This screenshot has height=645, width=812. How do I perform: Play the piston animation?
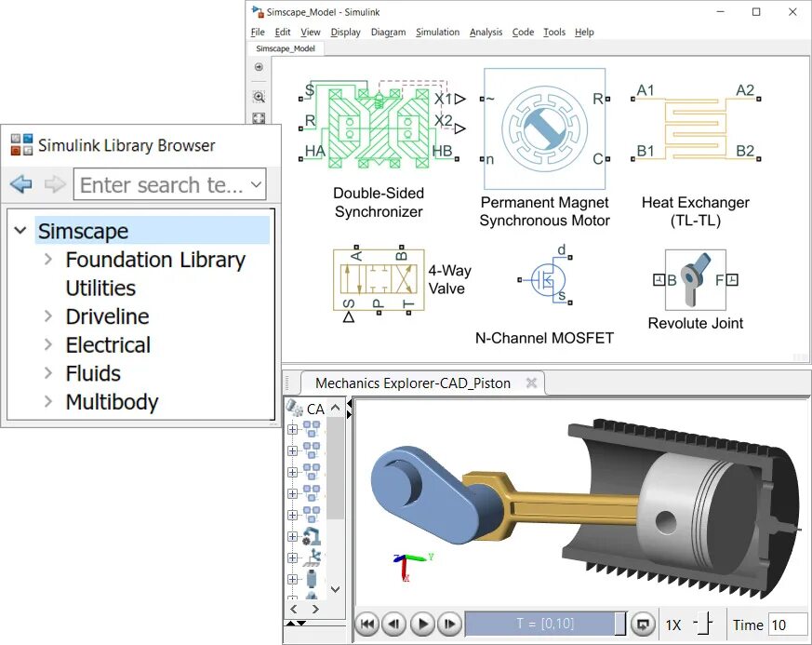pos(422,624)
